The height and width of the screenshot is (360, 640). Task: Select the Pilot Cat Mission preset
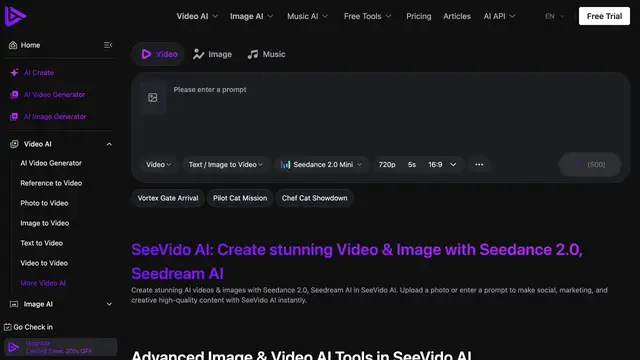[x=240, y=198]
